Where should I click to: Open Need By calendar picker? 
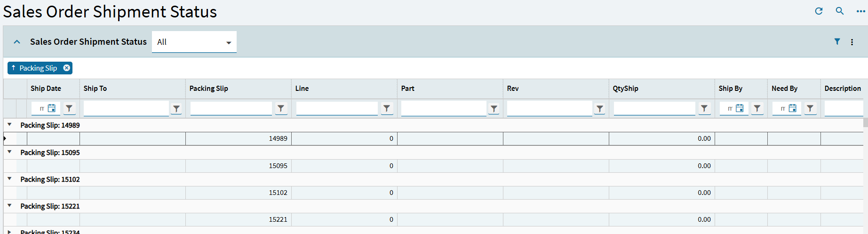tap(793, 108)
